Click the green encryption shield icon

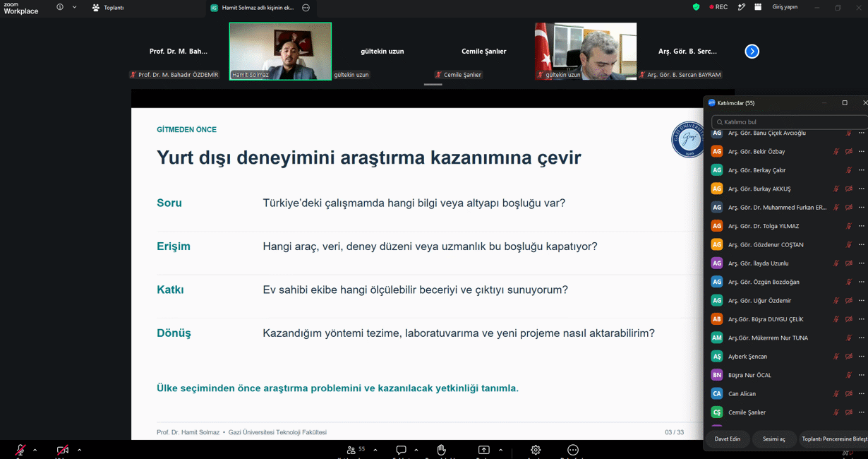696,7
